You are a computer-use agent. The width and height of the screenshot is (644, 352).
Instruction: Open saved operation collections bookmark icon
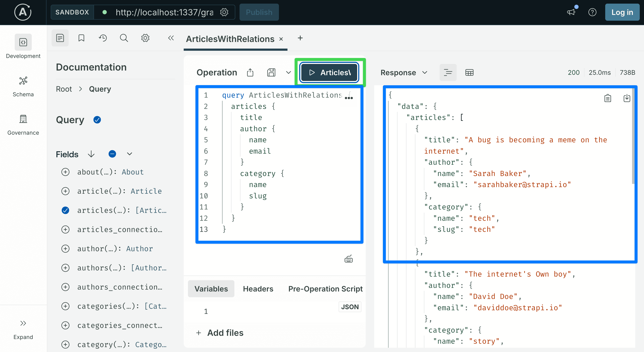click(81, 38)
